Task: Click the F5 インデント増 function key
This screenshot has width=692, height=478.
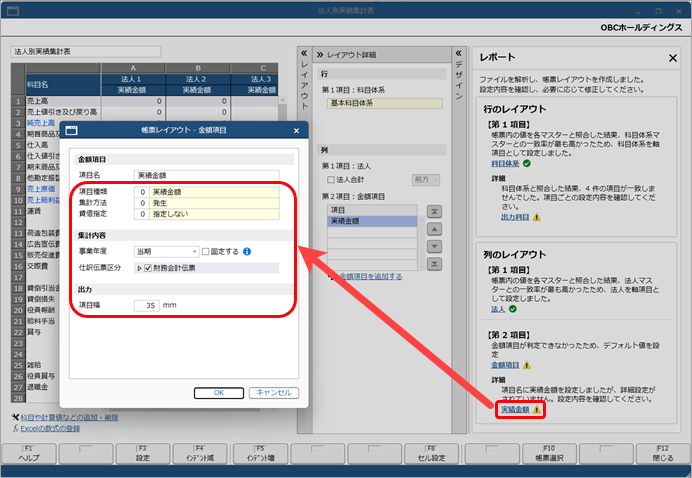Action: point(260,454)
